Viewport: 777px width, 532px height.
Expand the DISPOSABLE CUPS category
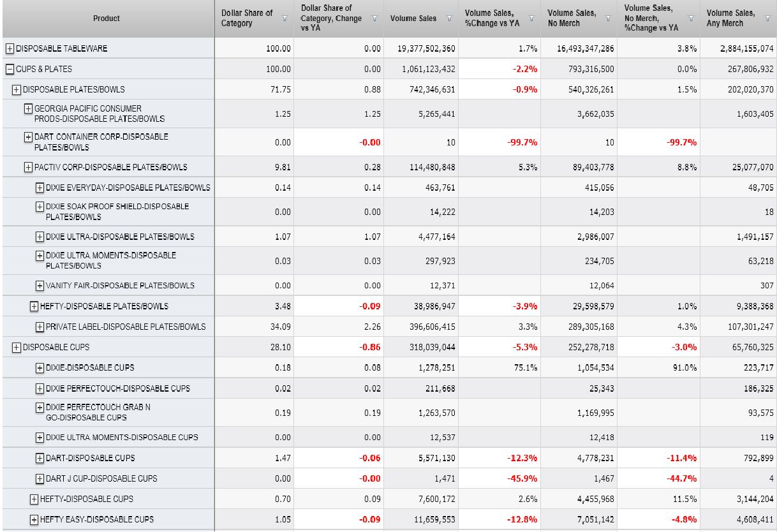pyautogui.click(x=17, y=347)
